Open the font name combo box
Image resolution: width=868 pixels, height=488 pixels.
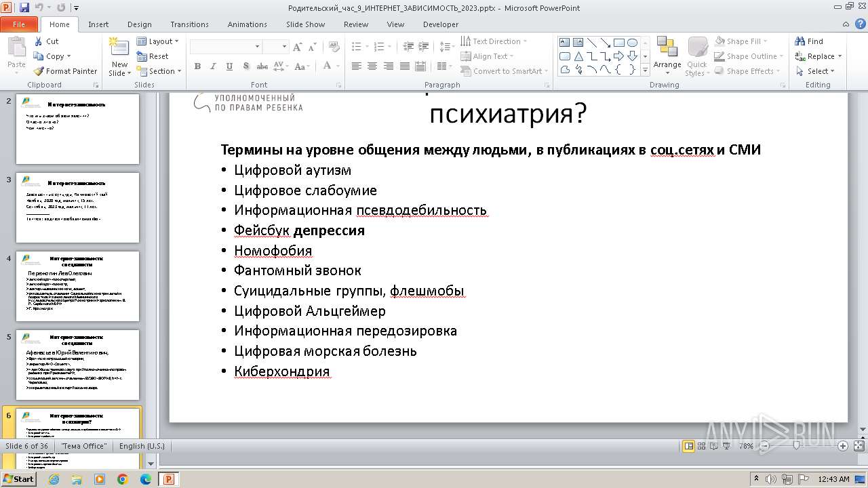(x=226, y=47)
